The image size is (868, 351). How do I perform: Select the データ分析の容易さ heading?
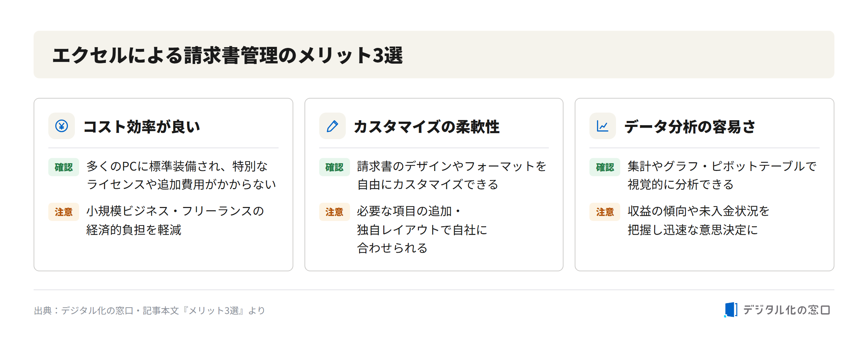[x=690, y=127]
